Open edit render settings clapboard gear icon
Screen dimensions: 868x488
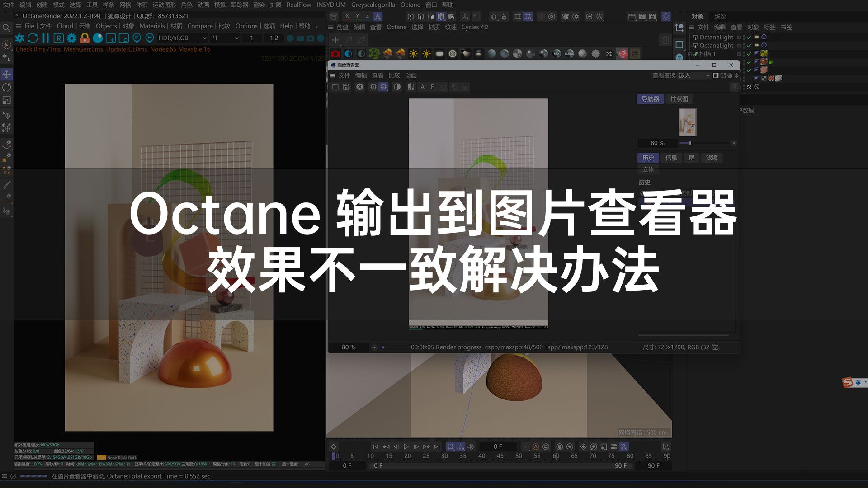tap(652, 16)
